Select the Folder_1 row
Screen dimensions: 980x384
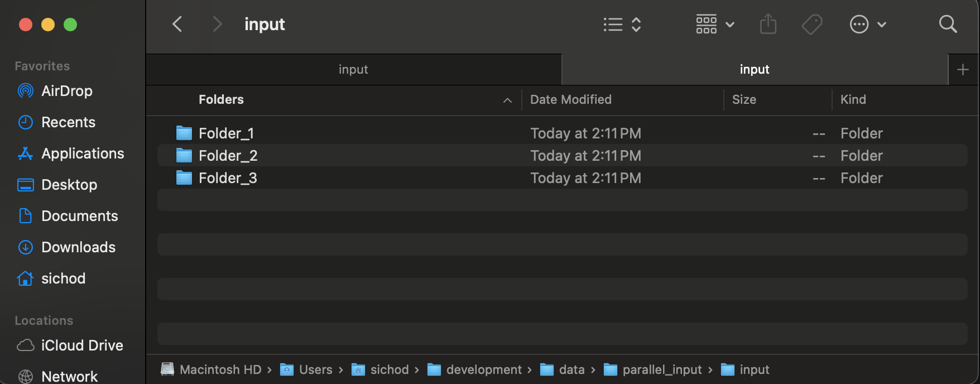(562, 133)
